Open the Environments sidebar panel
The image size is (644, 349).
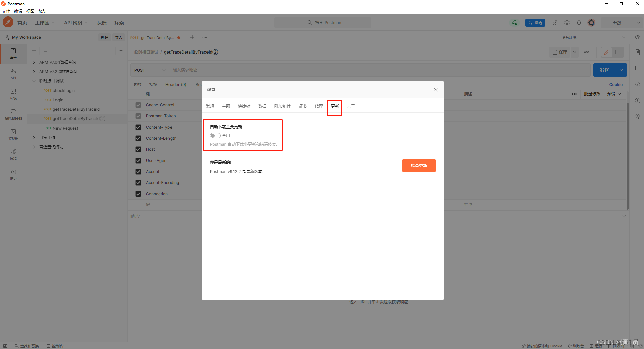(13, 94)
